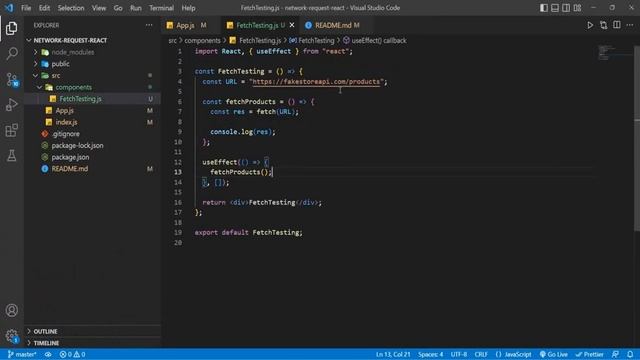This screenshot has height=360, width=640.
Task: Click Spaces: 4 indentation setting
Action: pyautogui.click(x=430, y=354)
